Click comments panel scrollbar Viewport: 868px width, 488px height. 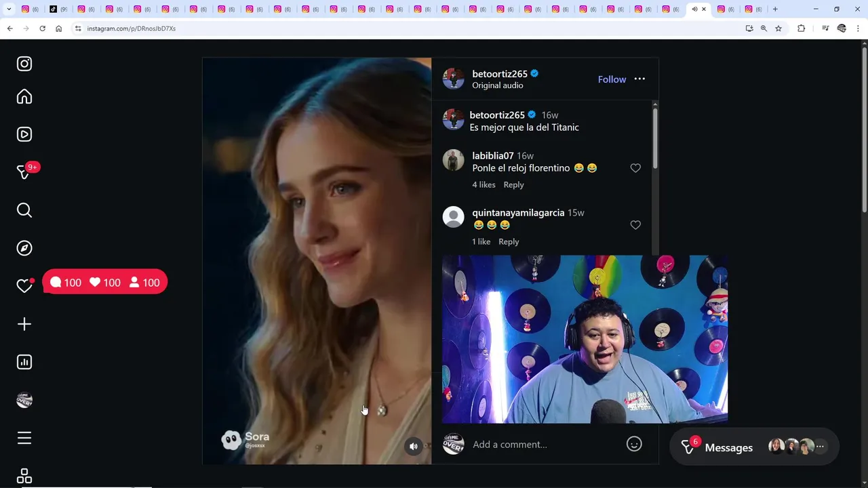tap(654, 139)
